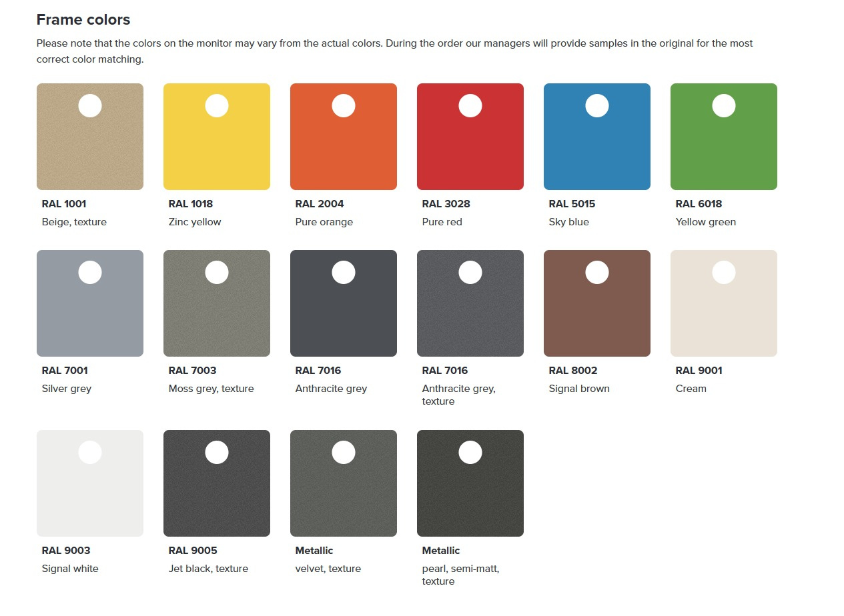This screenshot has width=844, height=616.
Task: Select the RAL 1001 beige texture swatch
Action: (89, 137)
